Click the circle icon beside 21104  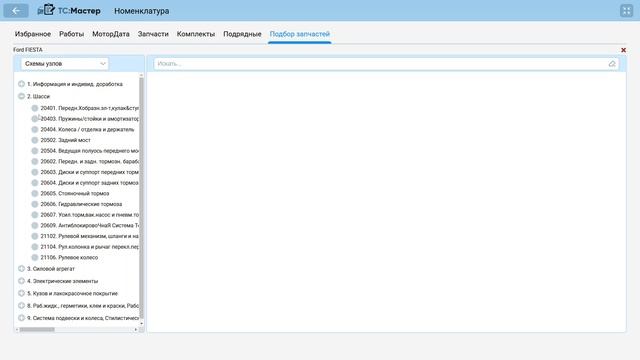click(x=35, y=247)
